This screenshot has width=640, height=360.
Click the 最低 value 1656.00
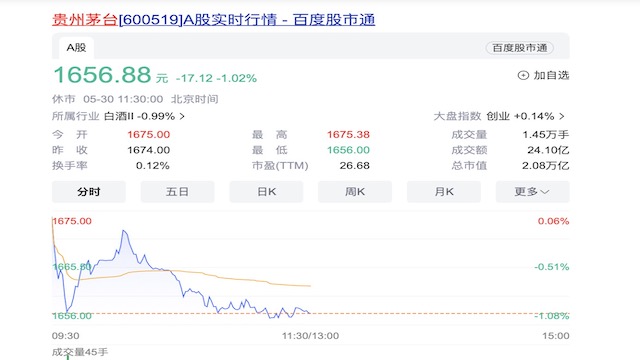tap(348, 150)
